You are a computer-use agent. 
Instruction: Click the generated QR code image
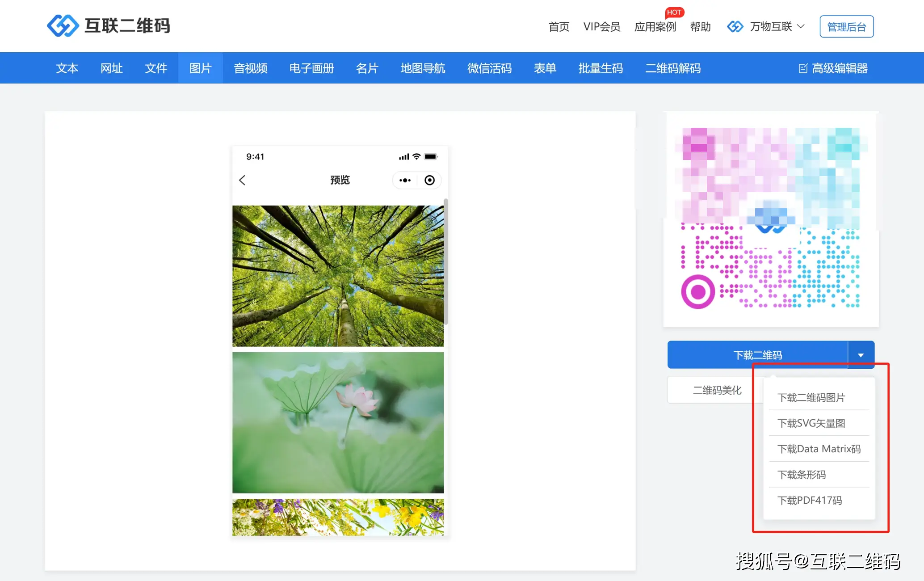(771, 219)
